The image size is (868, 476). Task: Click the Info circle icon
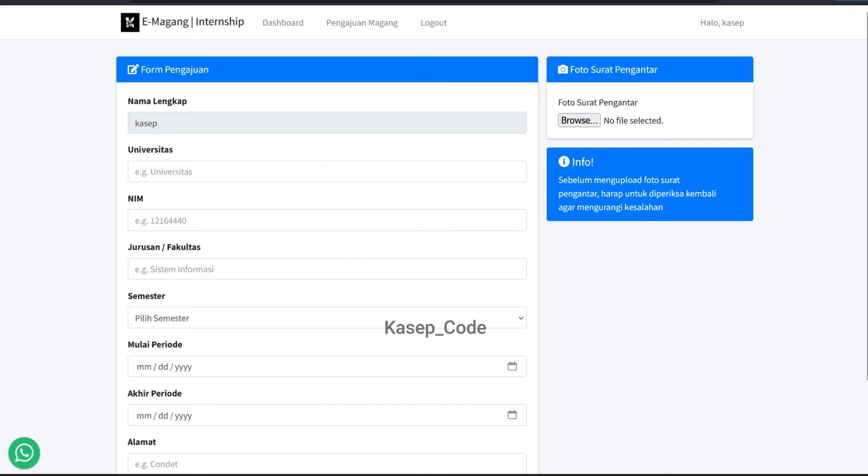[564, 162]
